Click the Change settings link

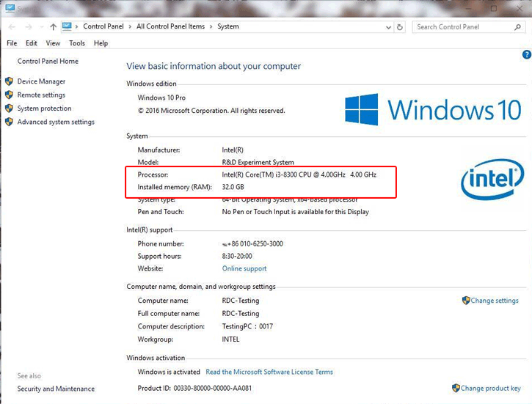coord(495,301)
